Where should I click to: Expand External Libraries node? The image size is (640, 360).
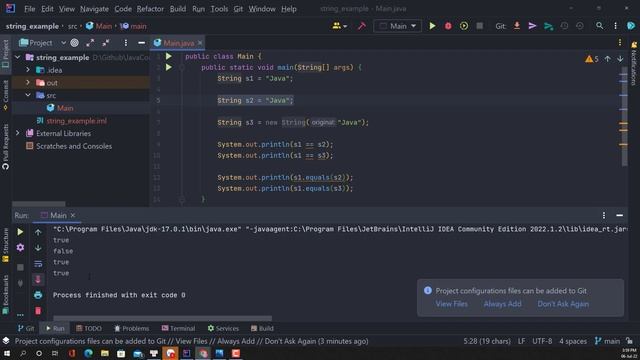(18, 133)
